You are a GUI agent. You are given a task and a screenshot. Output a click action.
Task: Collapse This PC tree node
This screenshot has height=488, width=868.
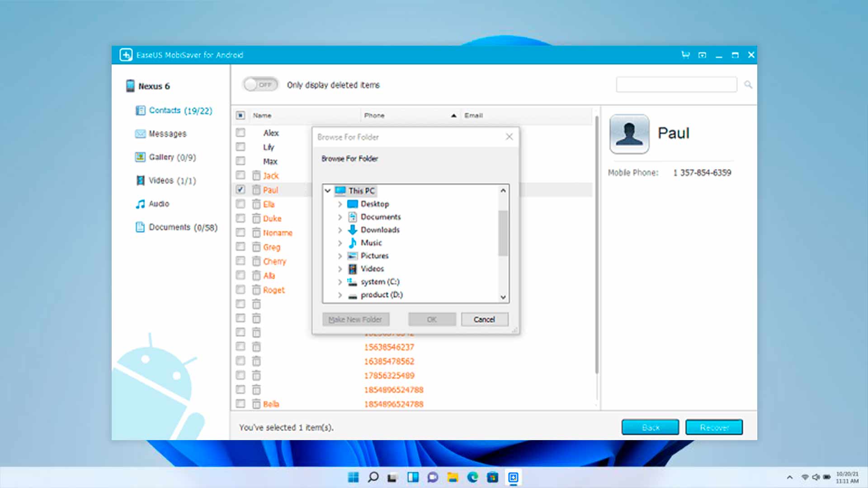tap(328, 191)
